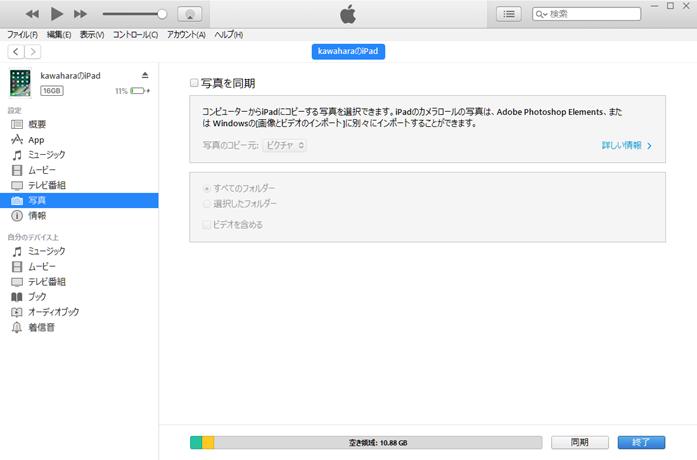Screen dimensions: 697x460
Task: Select ミュージック icon under 設定
Action: pos(17,155)
